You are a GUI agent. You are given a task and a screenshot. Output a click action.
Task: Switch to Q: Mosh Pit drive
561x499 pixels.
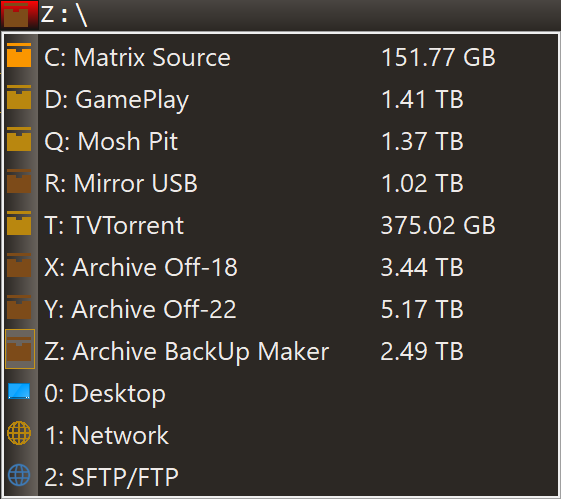[x=281, y=141]
